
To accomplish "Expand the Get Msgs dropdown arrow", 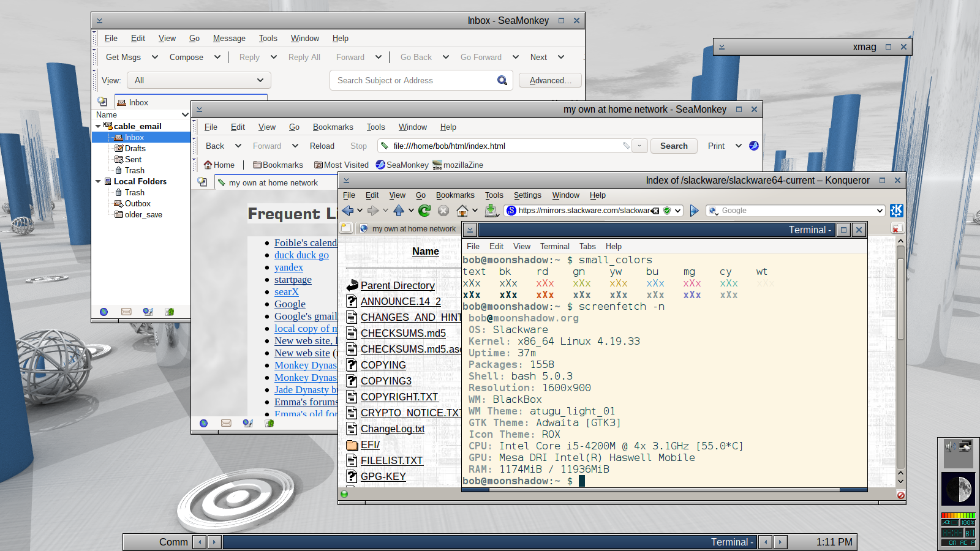I will click(155, 57).
